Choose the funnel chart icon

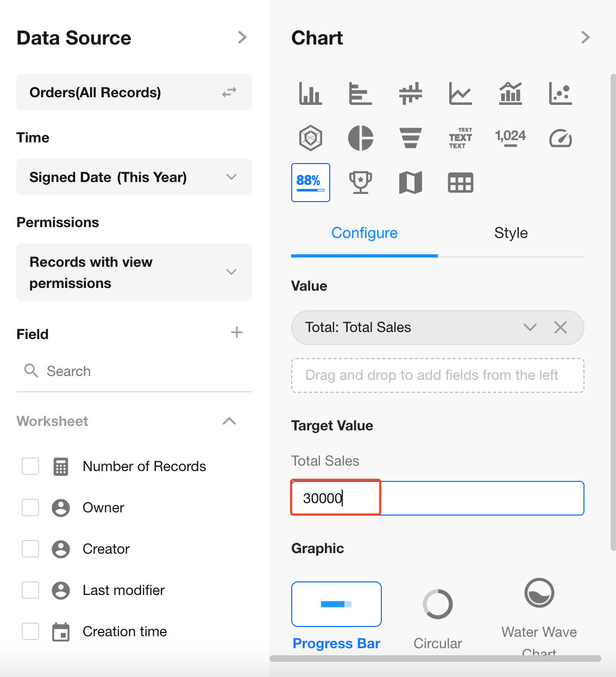click(x=411, y=138)
